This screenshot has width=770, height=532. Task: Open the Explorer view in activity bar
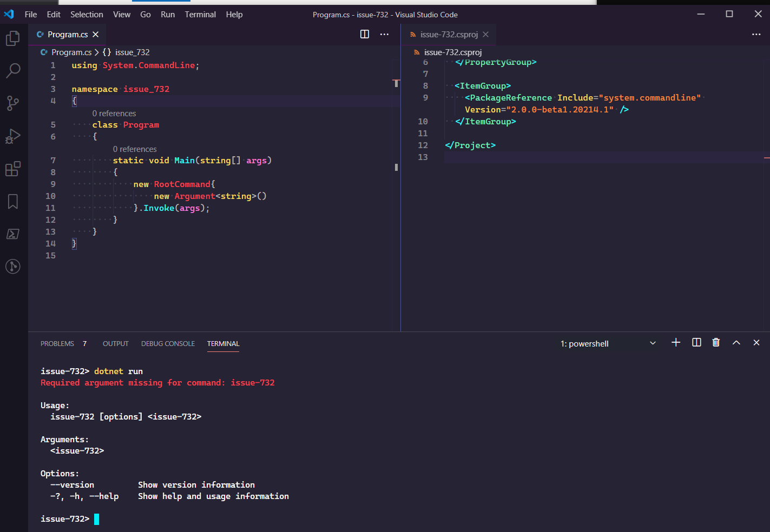[x=13, y=38]
